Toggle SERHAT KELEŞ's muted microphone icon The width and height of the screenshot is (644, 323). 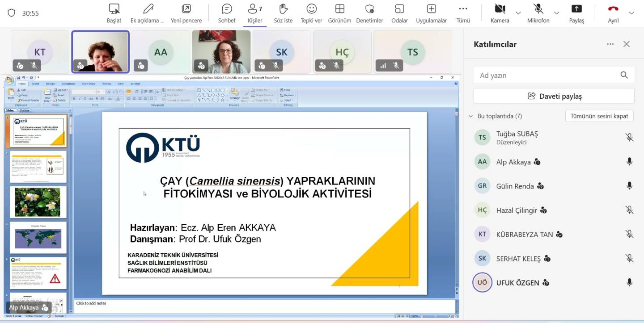[x=629, y=258]
